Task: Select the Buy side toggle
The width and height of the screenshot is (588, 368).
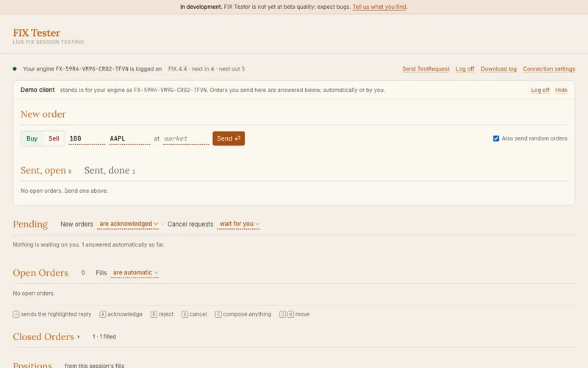Action: (32, 138)
